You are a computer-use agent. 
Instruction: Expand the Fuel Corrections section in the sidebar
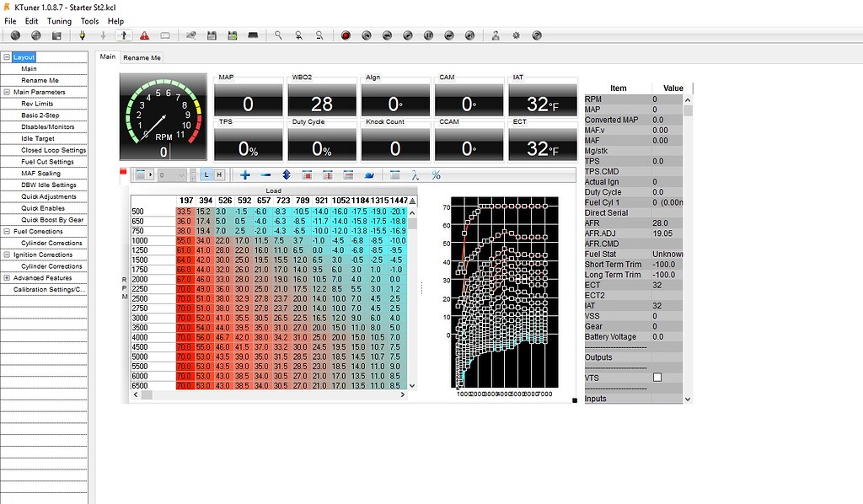pyautogui.click(x=7, y=231)
